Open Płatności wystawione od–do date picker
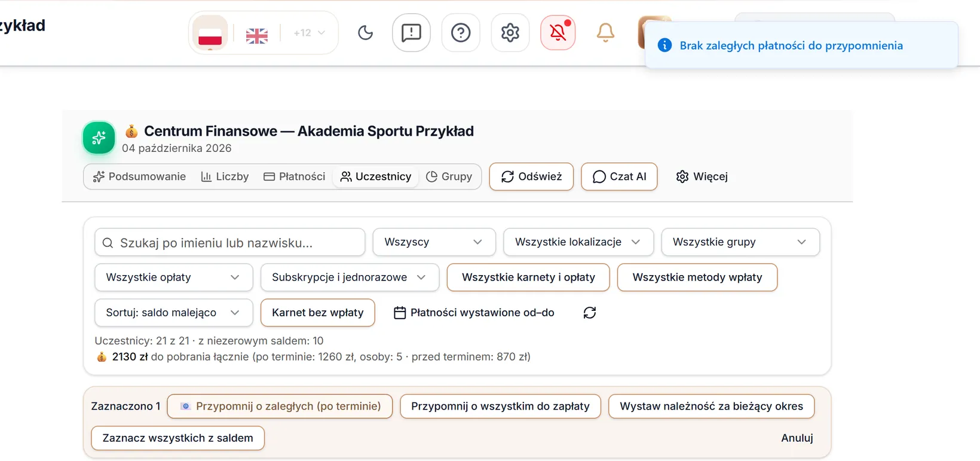Viewport: 980px width, 461px height. pyautogui.click(x=474, y=313)
